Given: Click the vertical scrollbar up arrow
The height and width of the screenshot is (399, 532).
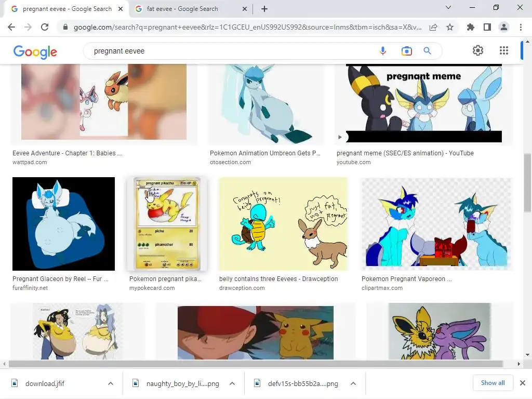Looking at the screenshot, I should [x=527, y=42].
